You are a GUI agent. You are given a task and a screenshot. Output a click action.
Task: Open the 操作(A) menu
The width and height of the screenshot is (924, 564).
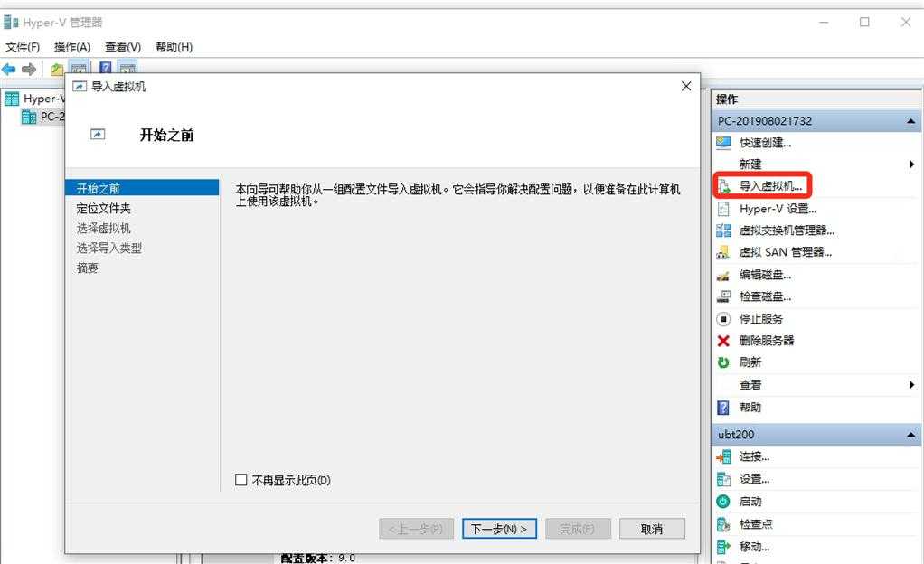[72, 47]
